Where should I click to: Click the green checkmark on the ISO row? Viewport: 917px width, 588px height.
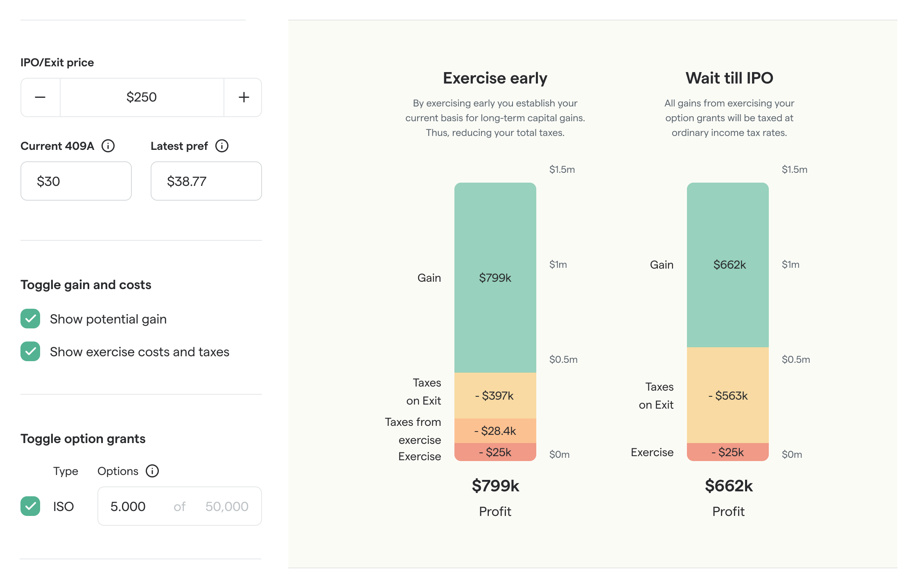[x=30, y=507]
